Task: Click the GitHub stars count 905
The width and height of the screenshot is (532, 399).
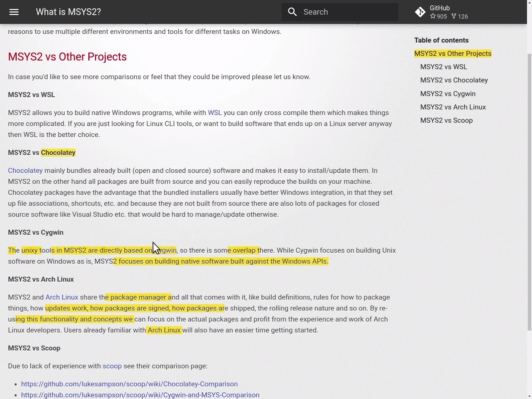Action: pyautogui.click(x=439, y=16)
